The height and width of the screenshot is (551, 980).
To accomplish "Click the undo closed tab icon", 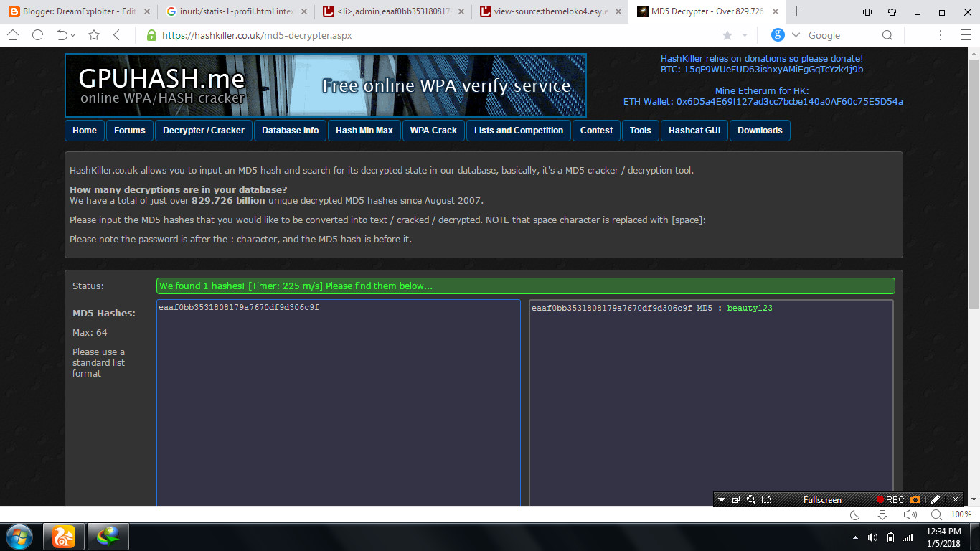I will 65,35.
